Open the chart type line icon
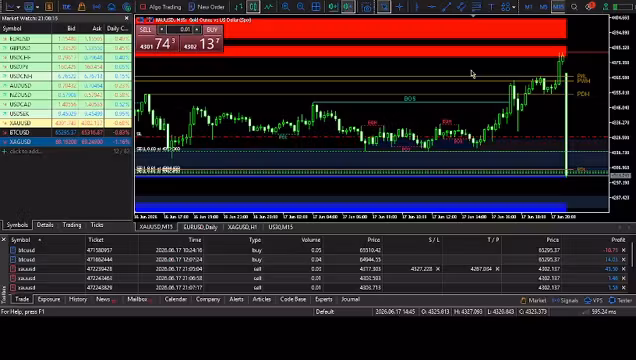 10,7
